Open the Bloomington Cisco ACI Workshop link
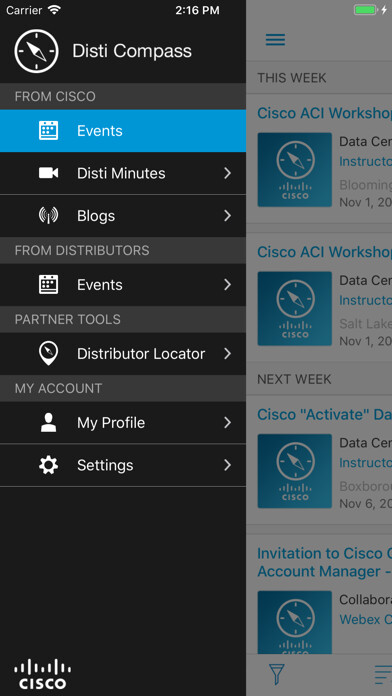The width and height of the screenshot is (392, 696). point(325,113)
